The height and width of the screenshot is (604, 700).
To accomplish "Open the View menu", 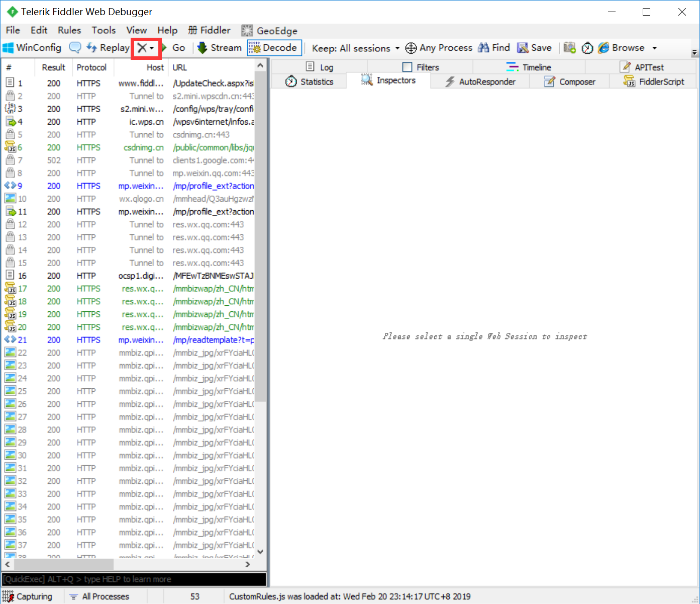I will tap(137, 30).
